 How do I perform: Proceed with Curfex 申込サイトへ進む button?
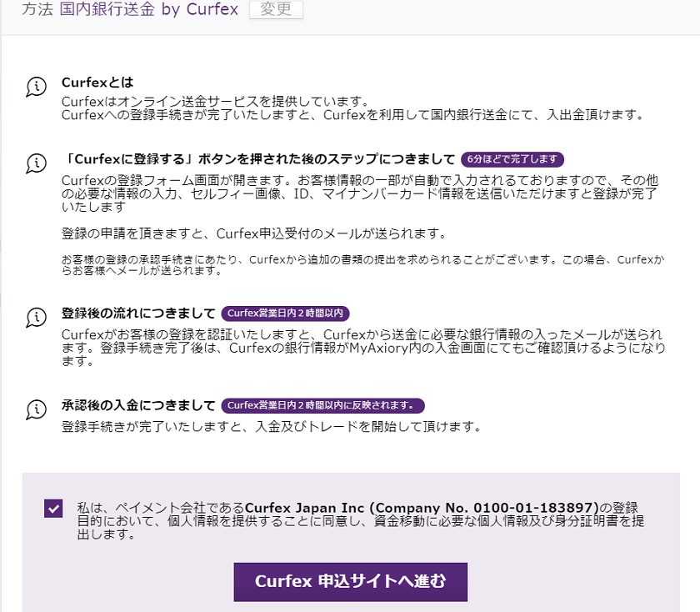tap(350, 581)
